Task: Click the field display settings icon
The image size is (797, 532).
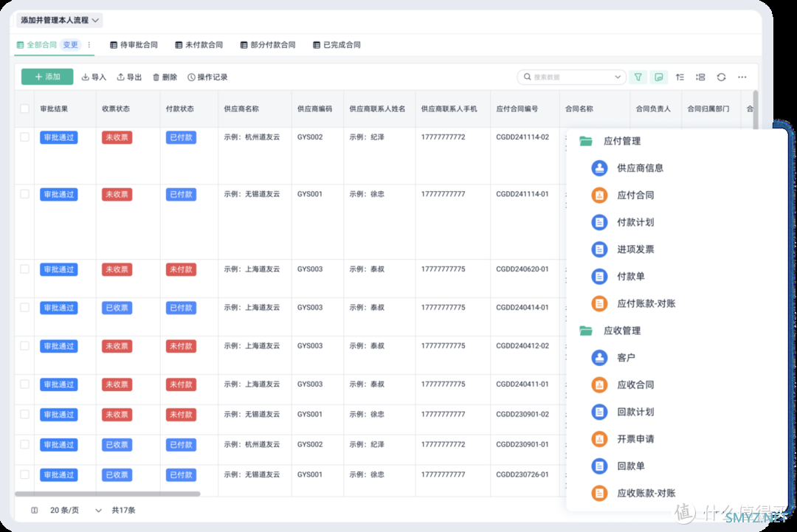Action: coord(700,77)
